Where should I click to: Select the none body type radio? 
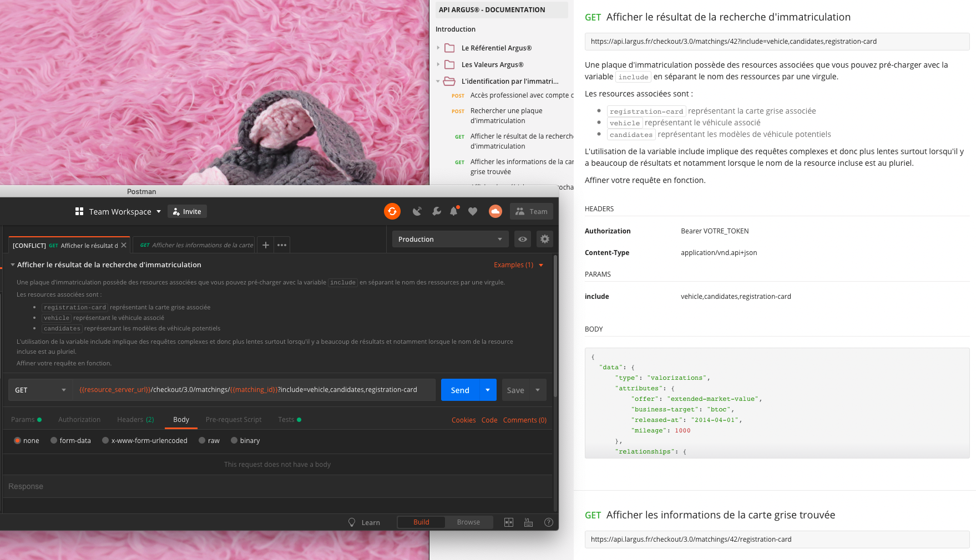pyautogui.click(x=18, y=440)
